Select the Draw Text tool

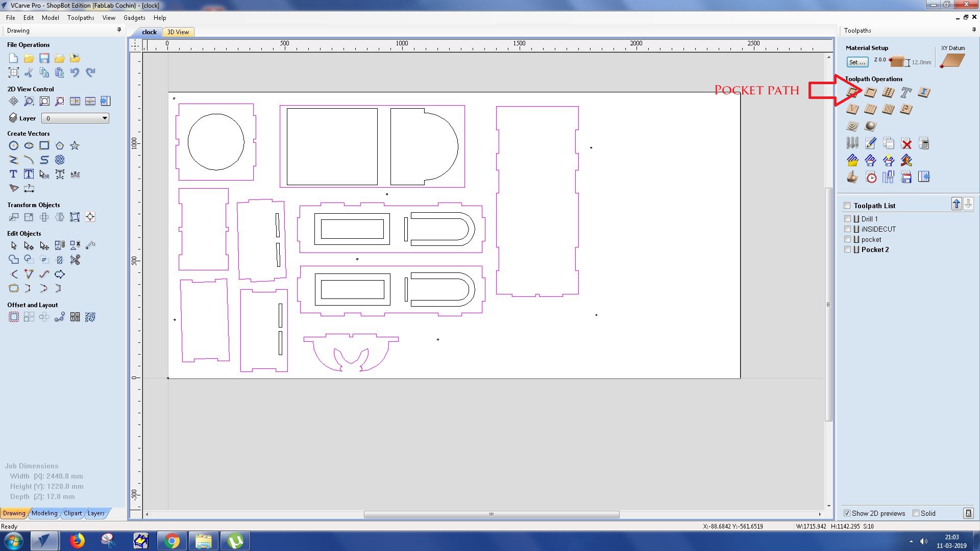[14, 174]
